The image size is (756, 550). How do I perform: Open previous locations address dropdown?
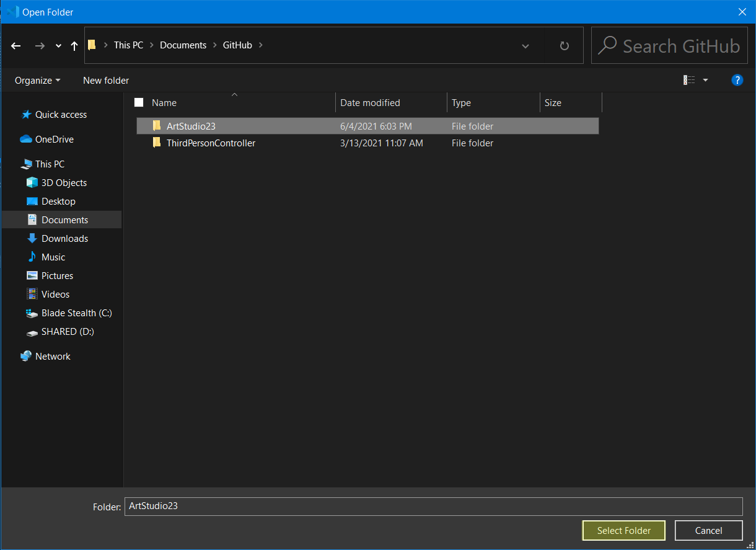(525, 46)
